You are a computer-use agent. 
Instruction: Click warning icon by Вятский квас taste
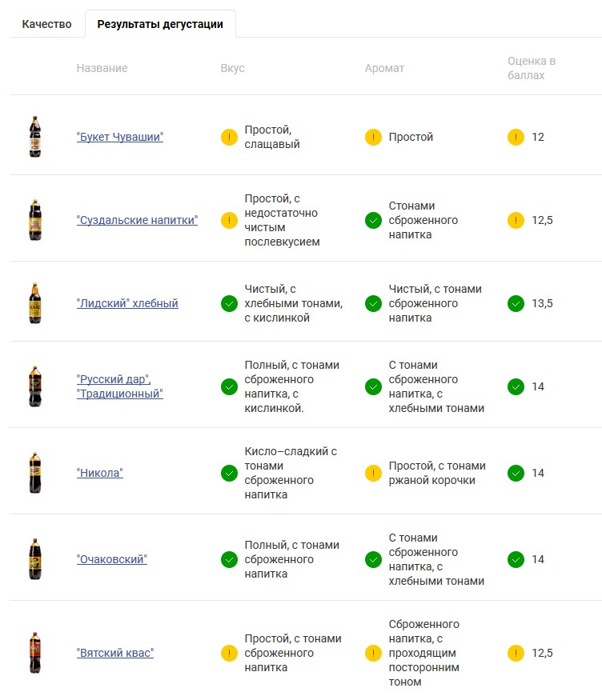click(229, 653)
